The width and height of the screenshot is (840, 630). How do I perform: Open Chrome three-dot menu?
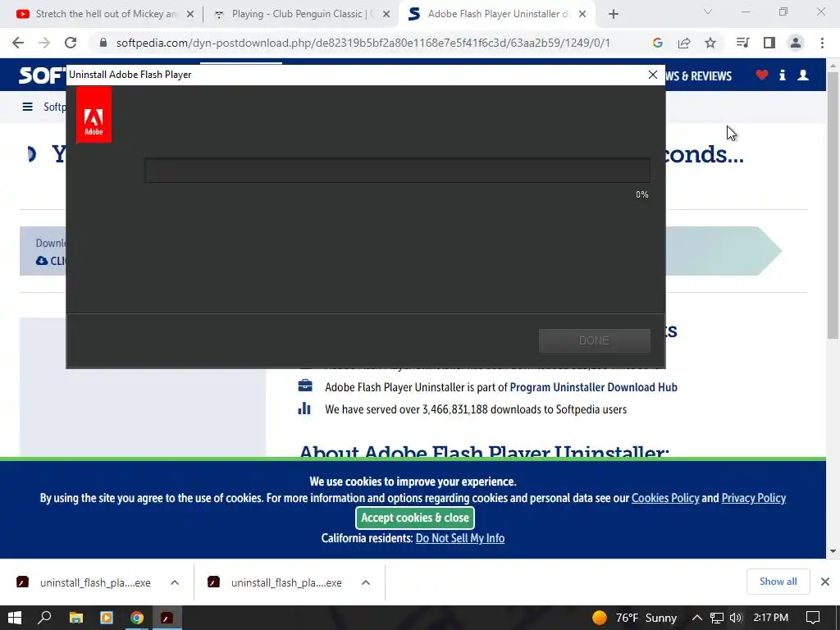pos(822,43)
